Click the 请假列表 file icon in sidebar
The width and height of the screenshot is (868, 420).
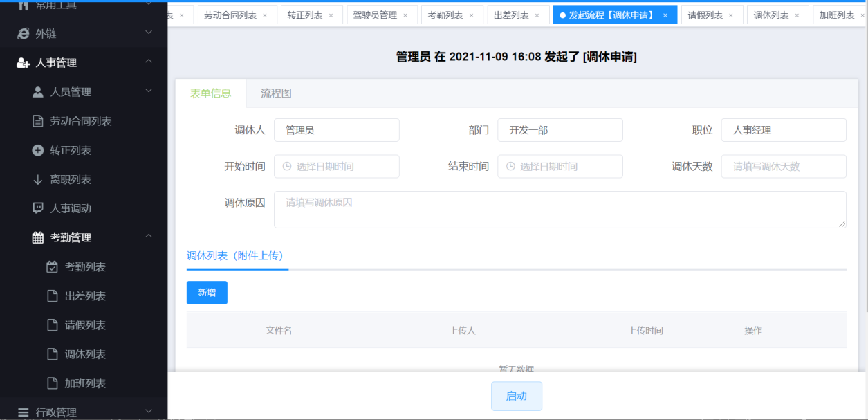pyautogui.click(x=52, y=325)
